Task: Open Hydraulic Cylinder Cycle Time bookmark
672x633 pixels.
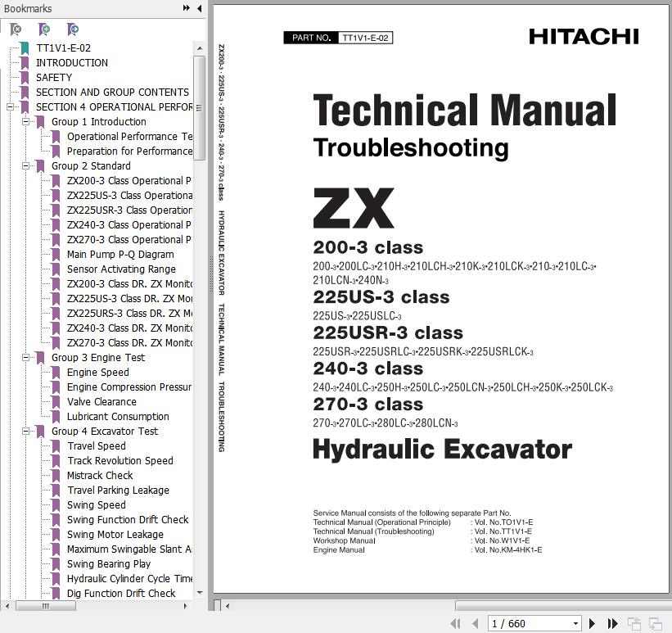Action: coord(129,578)
